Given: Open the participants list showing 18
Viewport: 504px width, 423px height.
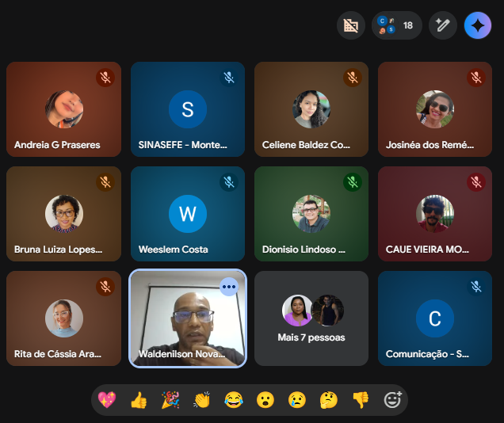Looking at the screenshot, I should click(x=397, y=25).
